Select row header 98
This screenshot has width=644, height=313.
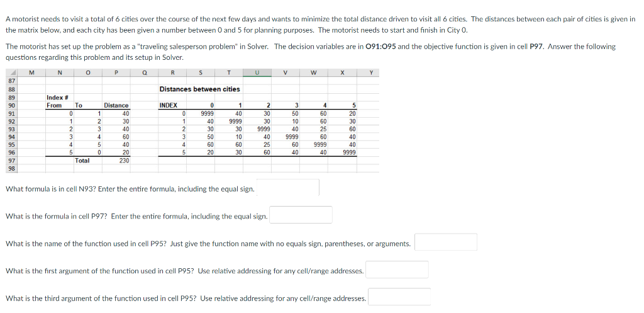tap(11, 168)
